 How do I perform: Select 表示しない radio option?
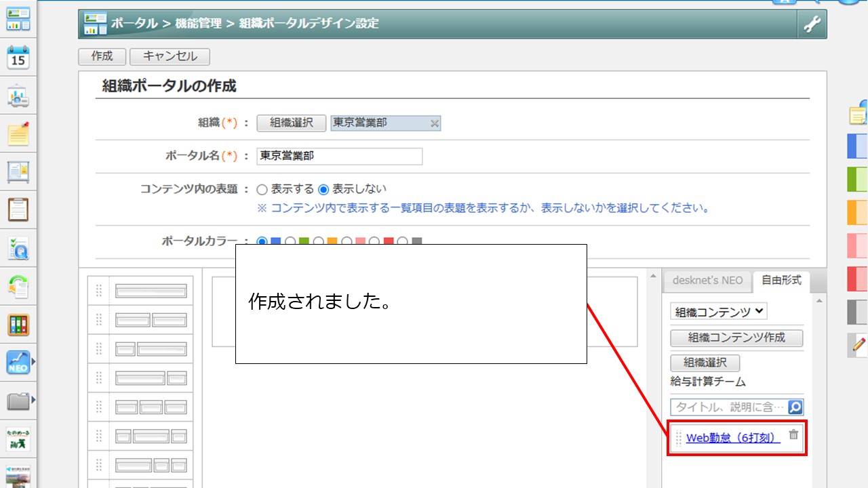pos(323,190)
